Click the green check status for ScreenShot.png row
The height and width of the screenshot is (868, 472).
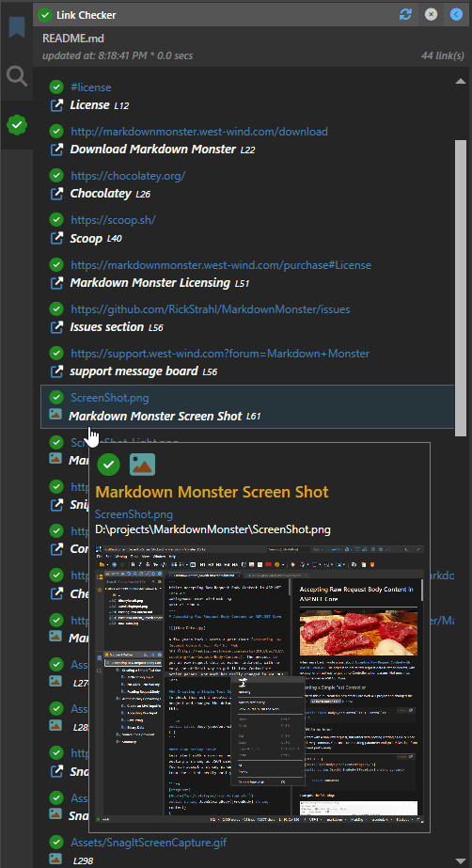pyautogui.click(x=55, y=397)
